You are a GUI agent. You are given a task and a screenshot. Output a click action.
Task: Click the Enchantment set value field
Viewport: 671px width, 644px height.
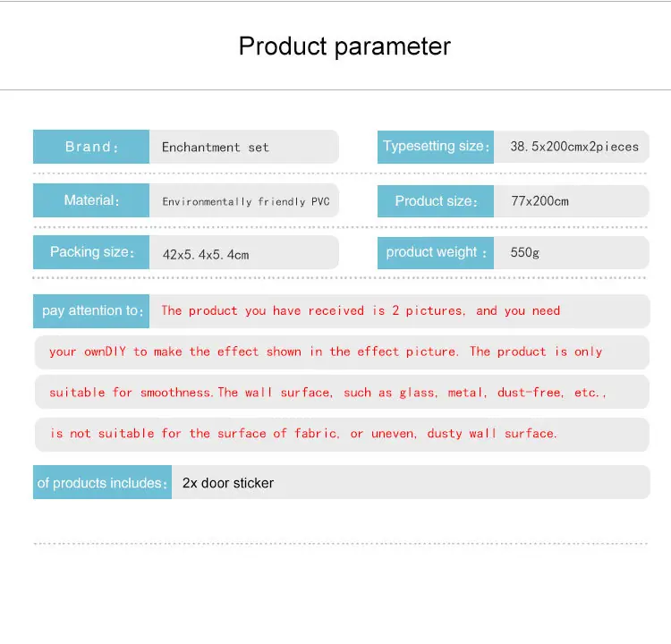244,147
